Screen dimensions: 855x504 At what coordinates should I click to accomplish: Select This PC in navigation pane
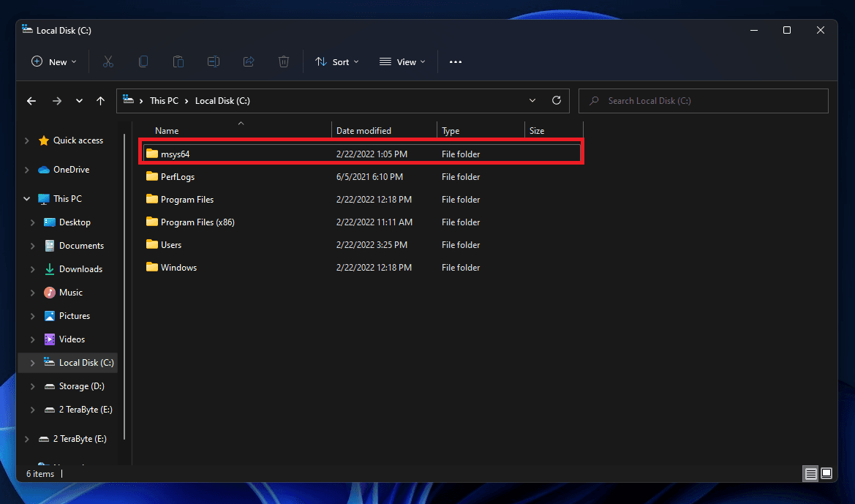click(67, 198)
